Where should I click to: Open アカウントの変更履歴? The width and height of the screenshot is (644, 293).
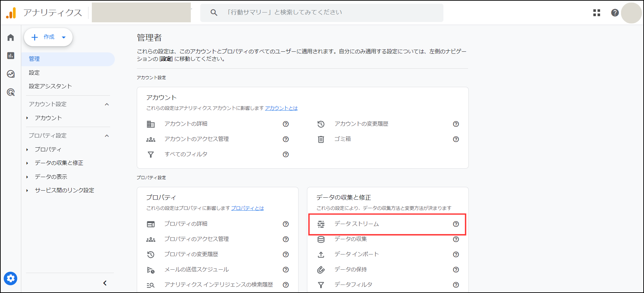tap(361, 124)
